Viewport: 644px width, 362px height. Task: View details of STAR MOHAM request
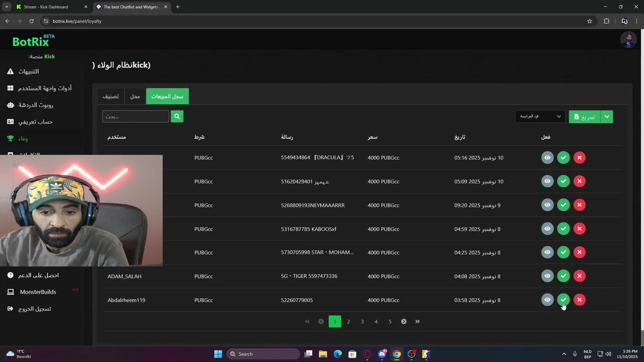point(547,252)
